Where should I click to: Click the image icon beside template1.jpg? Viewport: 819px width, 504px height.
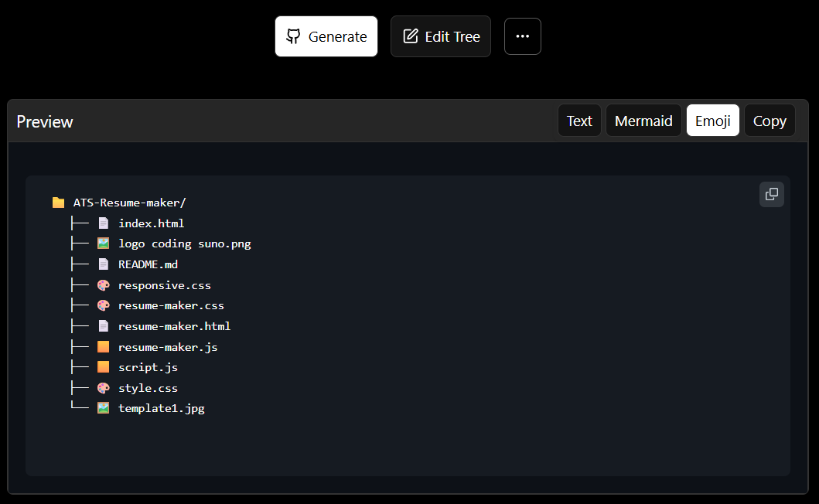(104, 408)
